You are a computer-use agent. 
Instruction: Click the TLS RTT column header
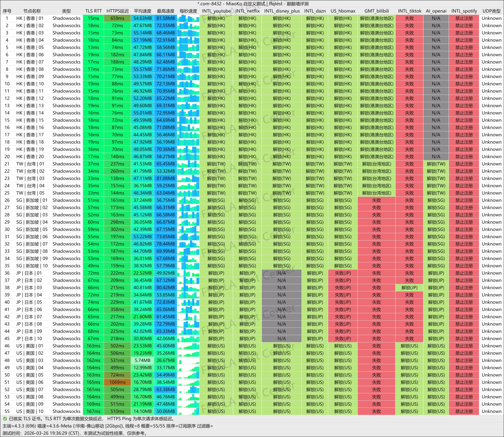(x=93, y=11)
